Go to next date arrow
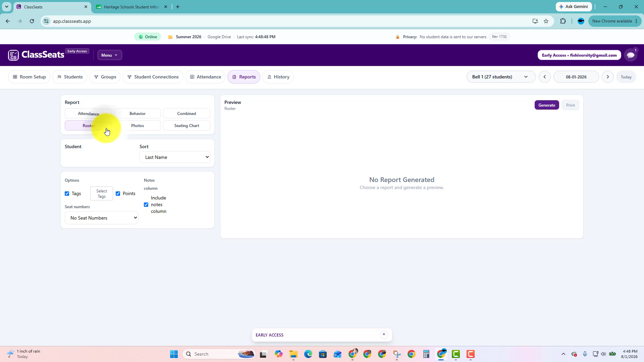Screen dimensions: 644x362 coord(608,77)
